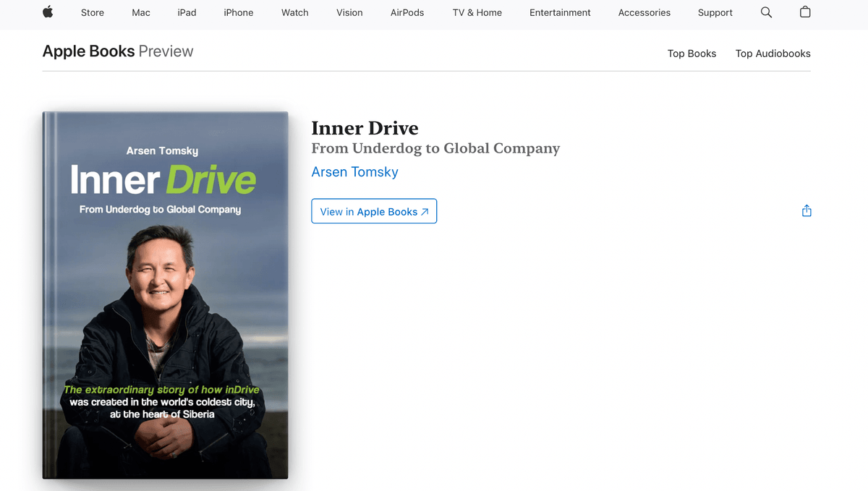This screenshot has width=868, height=491.
Task: Select the Mac menu item
Action: click(140, 12)
